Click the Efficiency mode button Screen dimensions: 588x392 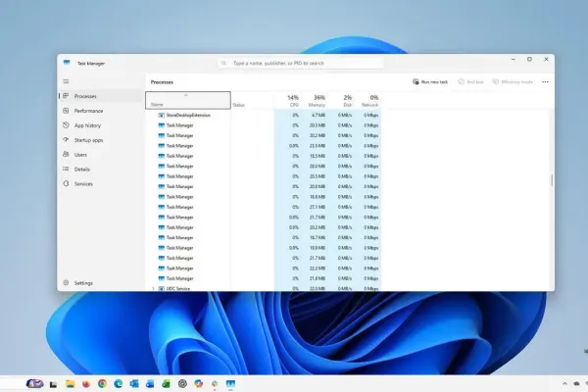point(513,81)
